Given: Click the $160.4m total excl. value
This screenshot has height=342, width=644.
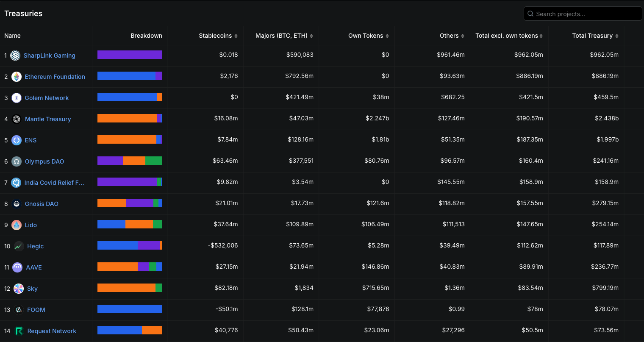Looking at the screenshot, I should tap(531, 161).
